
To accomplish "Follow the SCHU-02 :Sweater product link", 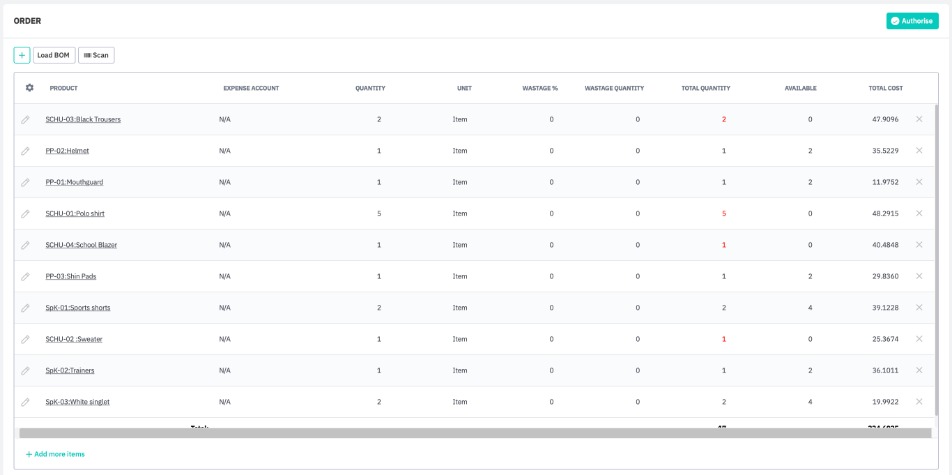I will [x=74, y=339].
